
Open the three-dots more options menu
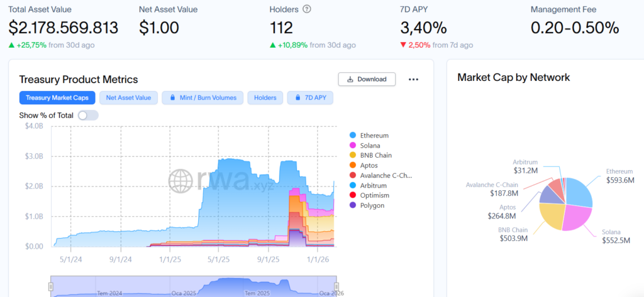[413, 80]
